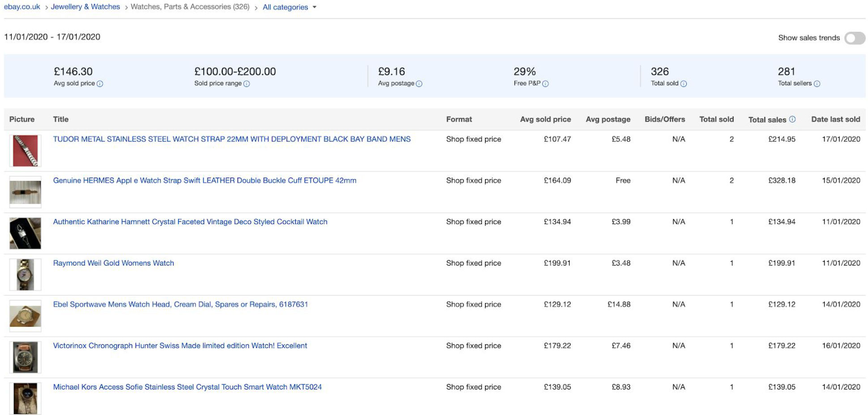Click the 326 total sold value
This screenshot has width=868, height=415.
660,72
